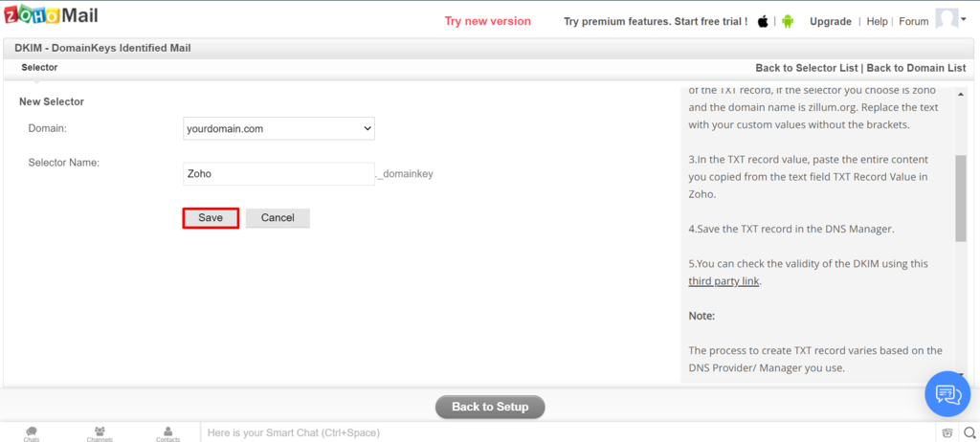Click the Android app icon

point(788,21)
